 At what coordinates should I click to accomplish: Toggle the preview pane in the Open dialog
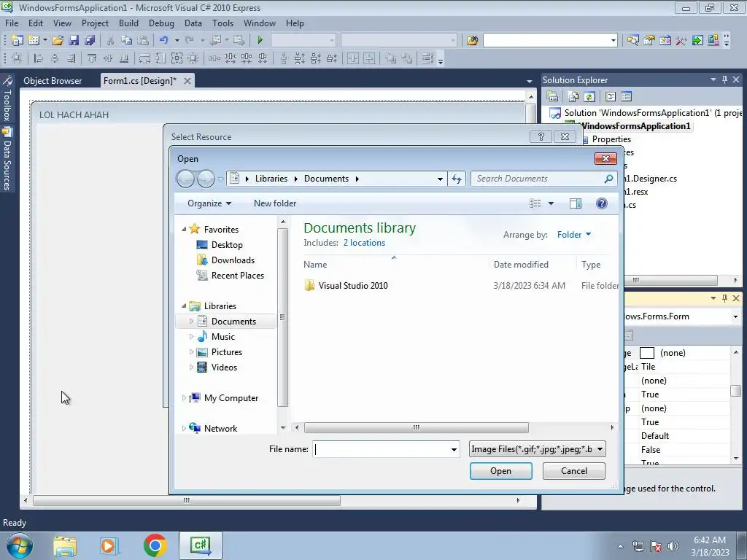coord(576,204)
